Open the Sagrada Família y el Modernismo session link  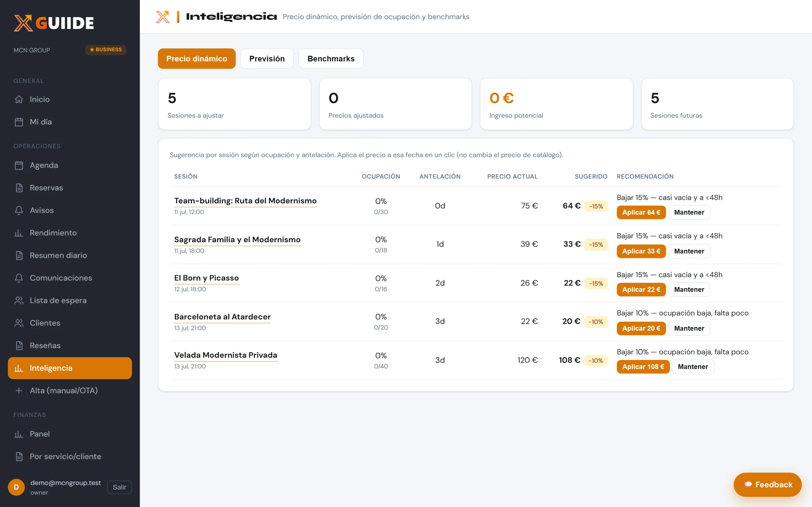pyautogui.click(x=237, y=239)
